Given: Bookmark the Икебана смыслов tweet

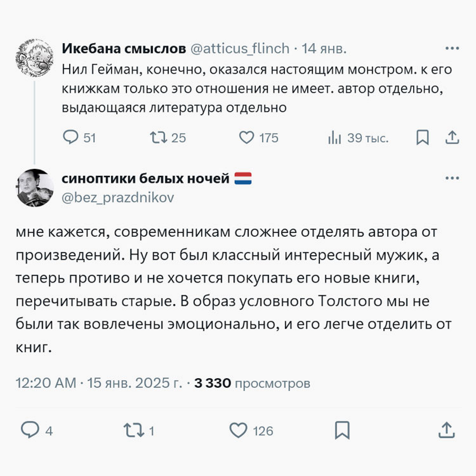Looking at the screenshot, I should coord(422,138).
